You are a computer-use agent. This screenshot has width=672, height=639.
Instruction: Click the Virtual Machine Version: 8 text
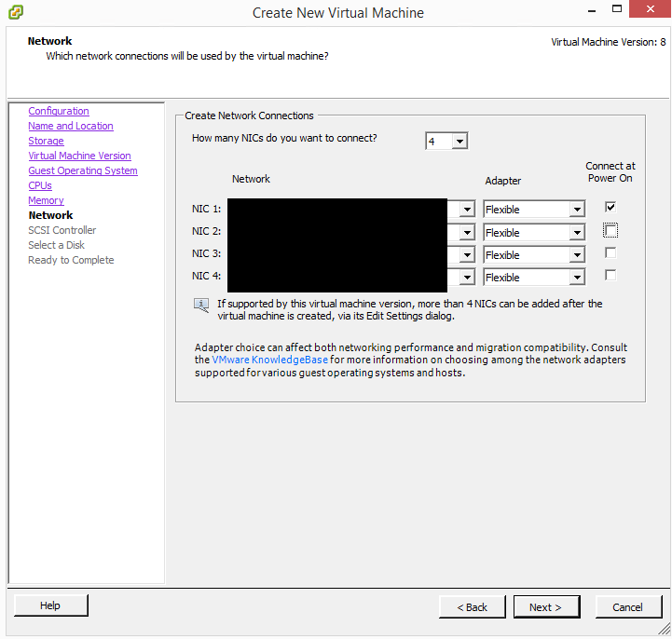click(608, 42)
